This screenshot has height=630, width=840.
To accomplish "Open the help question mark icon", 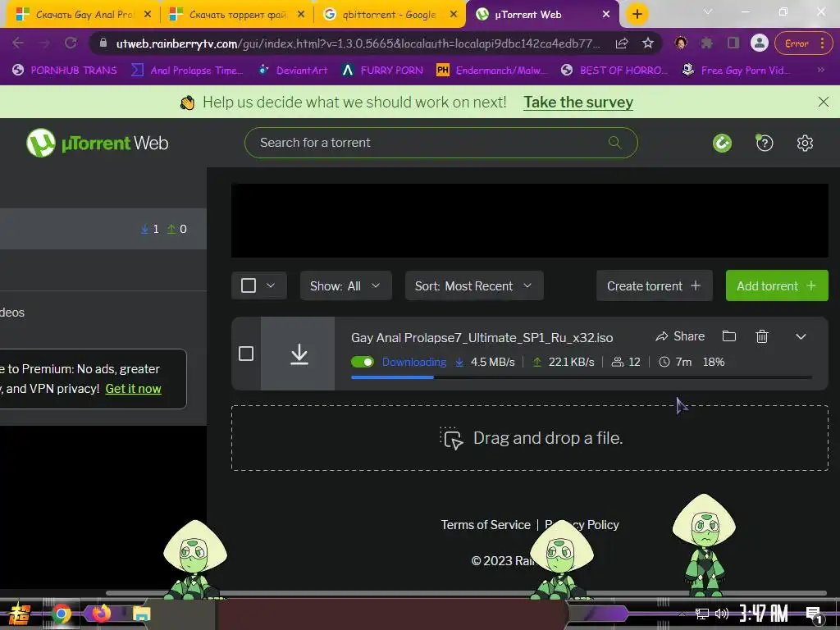I will click(765, 143).
